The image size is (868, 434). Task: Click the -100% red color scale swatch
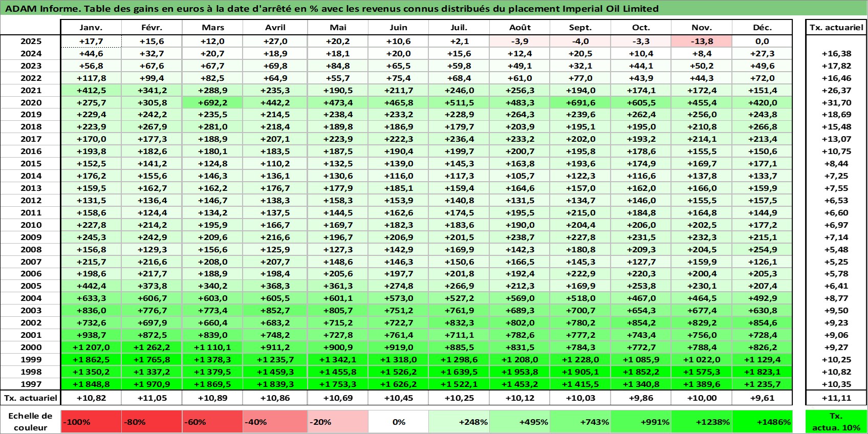click(x=91, y=422)
